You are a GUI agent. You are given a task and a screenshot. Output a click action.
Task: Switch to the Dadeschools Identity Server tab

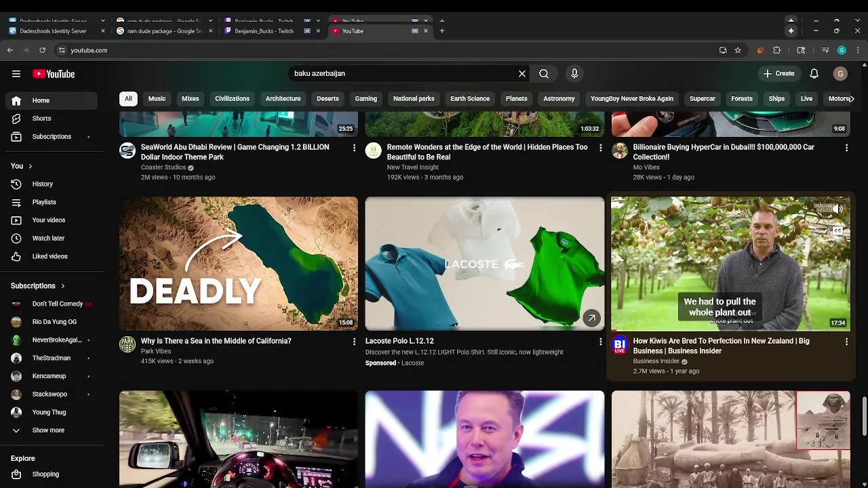point(53,30)
